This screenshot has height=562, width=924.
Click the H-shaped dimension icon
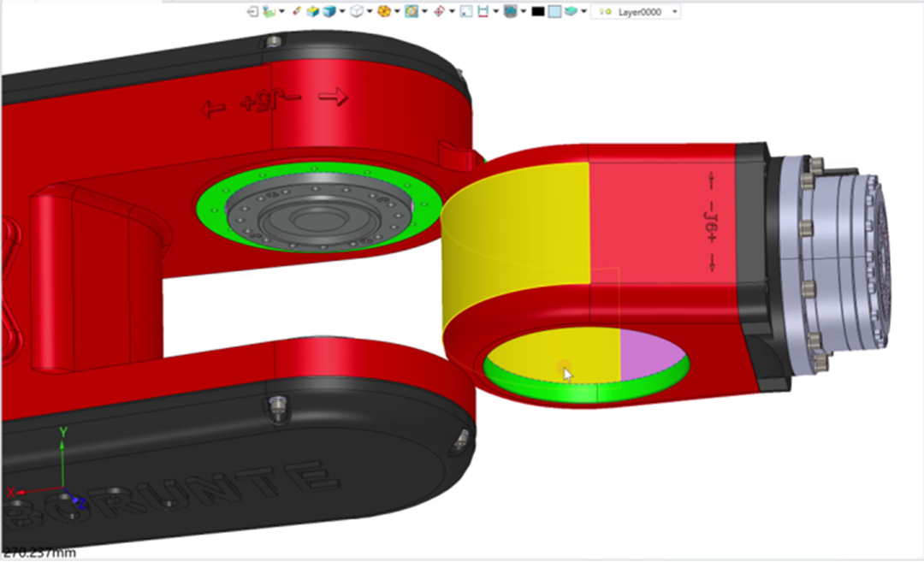click(x=483, y=12)
